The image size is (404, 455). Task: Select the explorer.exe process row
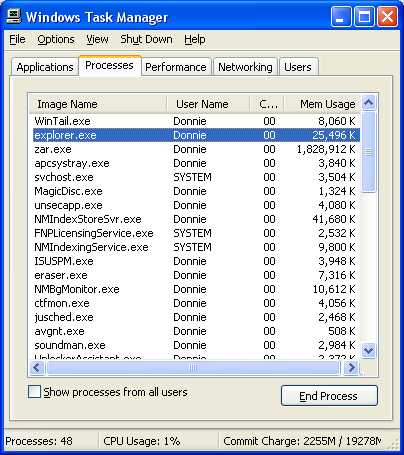(196, 135)
